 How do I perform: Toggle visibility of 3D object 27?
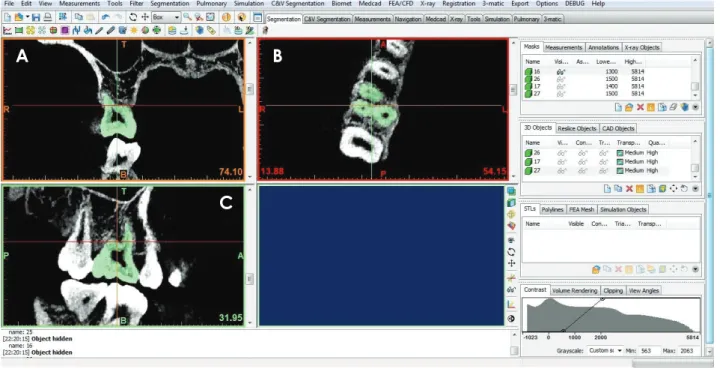[561, 170]
